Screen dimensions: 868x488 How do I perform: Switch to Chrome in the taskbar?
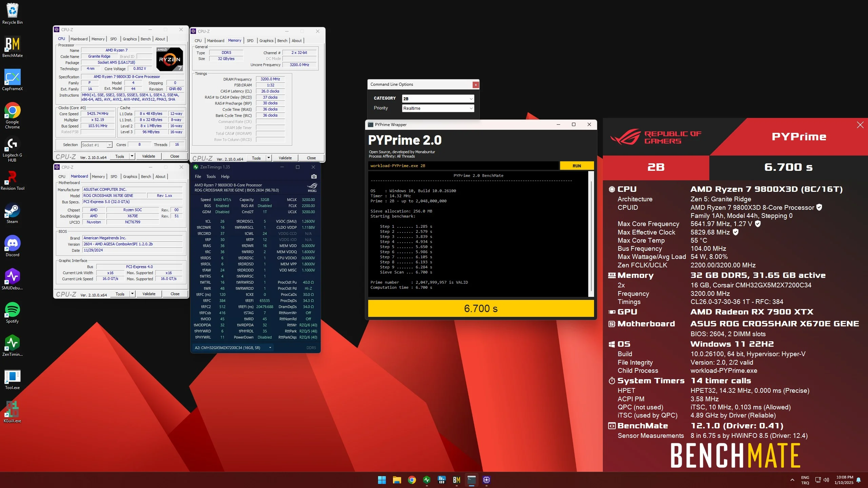tap(412, 480)
